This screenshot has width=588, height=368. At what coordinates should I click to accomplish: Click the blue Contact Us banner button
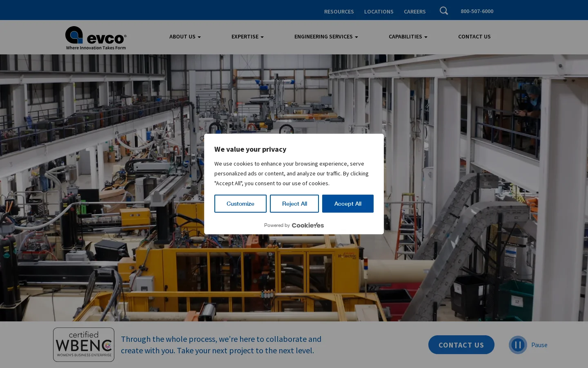pyautogui.click(x=461, y=345)
